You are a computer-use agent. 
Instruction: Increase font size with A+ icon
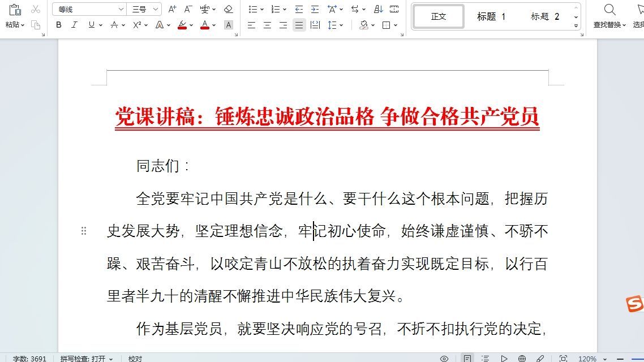click(172, 9)
